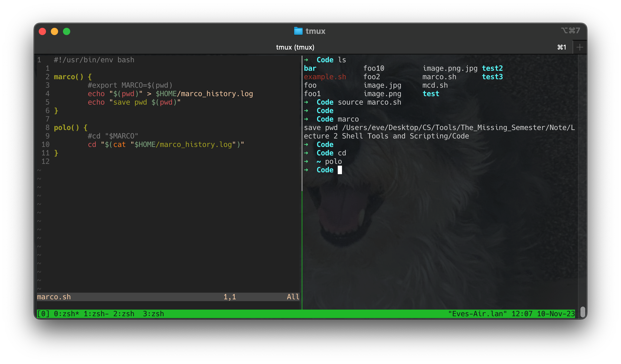Click the folder icon in the title bar
The image size is (621, 364).
point(298,31)
